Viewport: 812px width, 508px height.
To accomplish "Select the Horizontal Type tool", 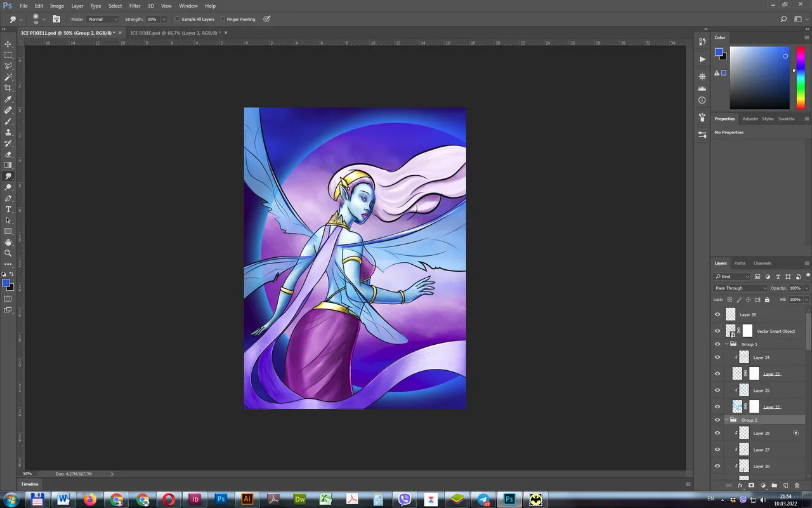I will [x=8, y=210].
